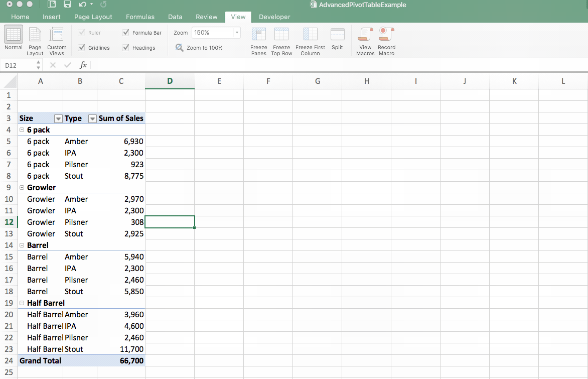Start Record Macro
588x379 pixels.
[386, 40]
